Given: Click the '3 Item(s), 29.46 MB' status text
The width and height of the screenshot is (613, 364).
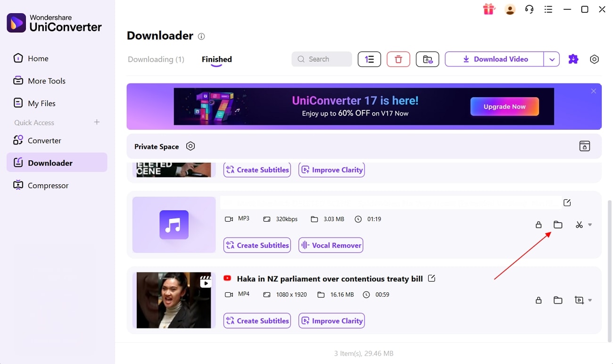Looking at the screenshot, I should point(364,354).
